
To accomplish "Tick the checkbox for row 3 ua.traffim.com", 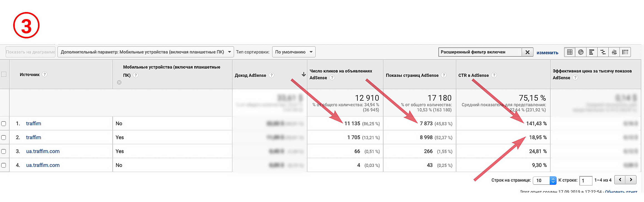I will pyautogui.click(x=4, y=152).
